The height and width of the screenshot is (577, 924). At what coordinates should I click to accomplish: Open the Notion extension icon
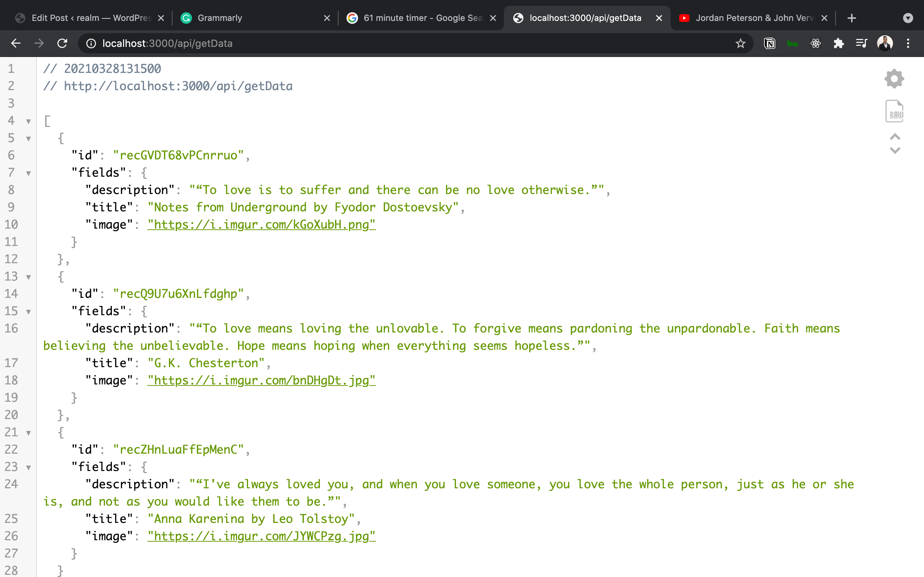coord(770,43)
